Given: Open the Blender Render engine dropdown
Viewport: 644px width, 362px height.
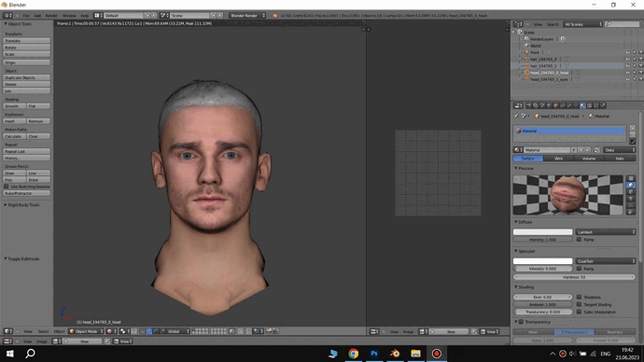Looking at the screenshot, I should click(x=247, y=16).
